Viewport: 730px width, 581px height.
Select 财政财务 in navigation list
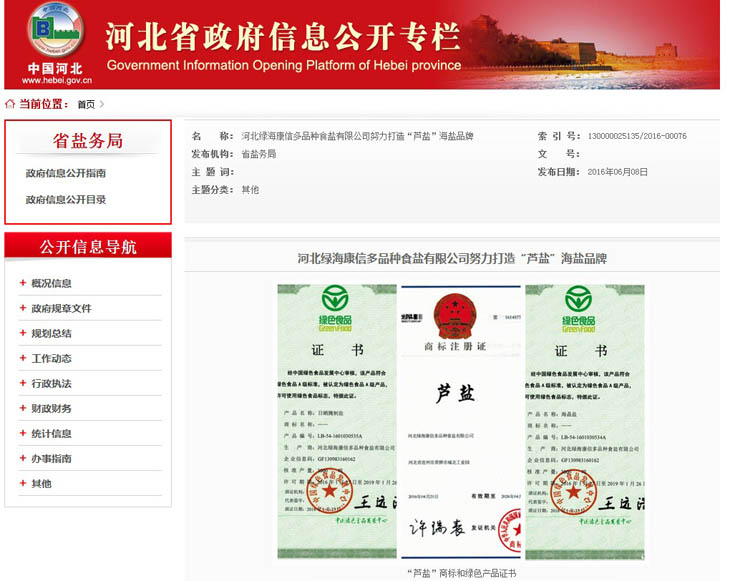tap(51, 409)
